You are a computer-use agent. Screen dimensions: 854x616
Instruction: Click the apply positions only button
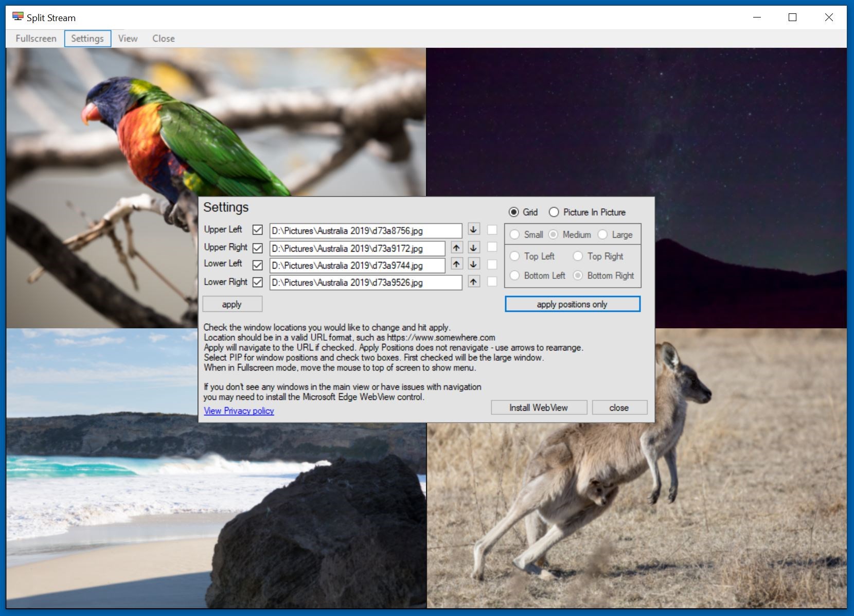click(x=573, y=304)
